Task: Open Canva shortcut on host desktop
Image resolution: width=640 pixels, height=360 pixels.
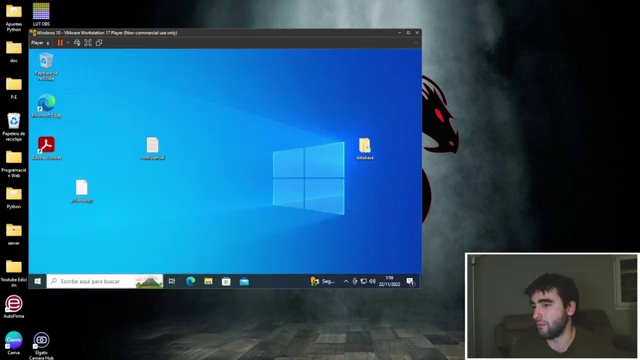Action: 13,343
